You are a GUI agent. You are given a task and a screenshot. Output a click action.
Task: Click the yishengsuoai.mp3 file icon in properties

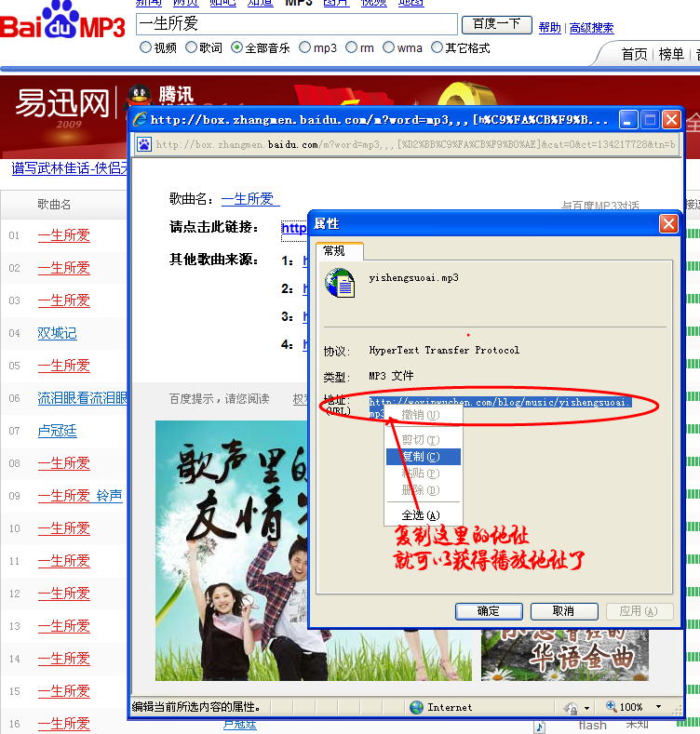click(x=340, y=283)
